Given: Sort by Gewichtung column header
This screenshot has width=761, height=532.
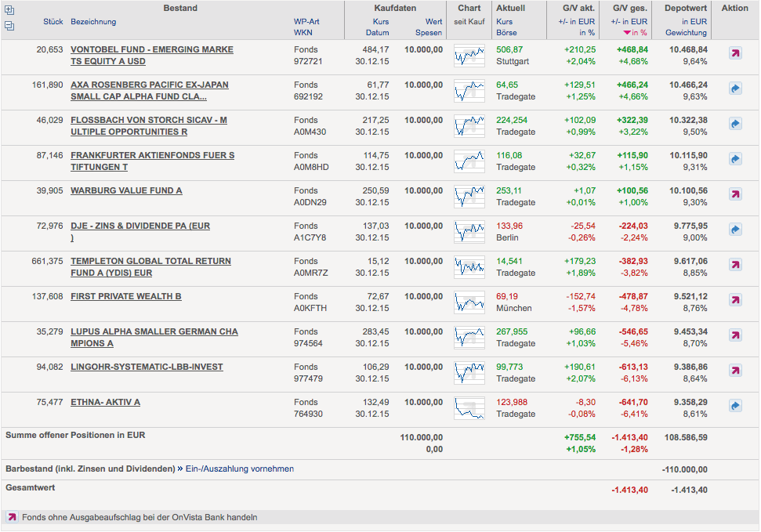Looking at the screenshot, I should click(x=686, y=33).
